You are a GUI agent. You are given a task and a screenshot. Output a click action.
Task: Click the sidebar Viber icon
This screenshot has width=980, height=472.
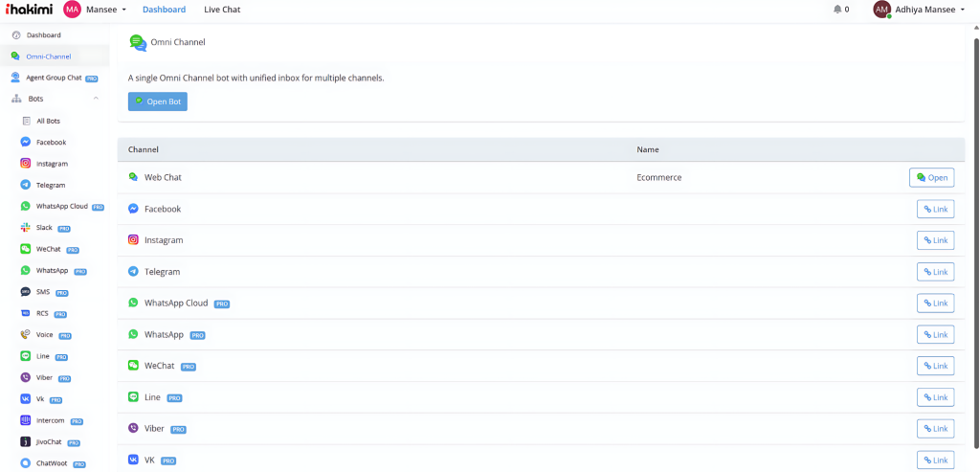(26, 377)
